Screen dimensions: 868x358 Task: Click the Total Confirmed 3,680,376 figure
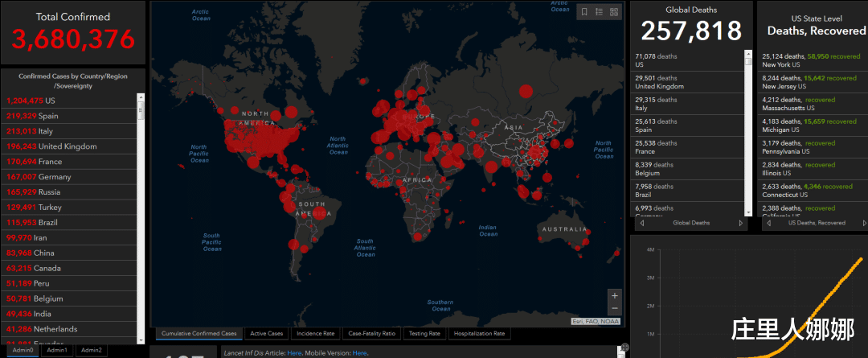[73, 39]
